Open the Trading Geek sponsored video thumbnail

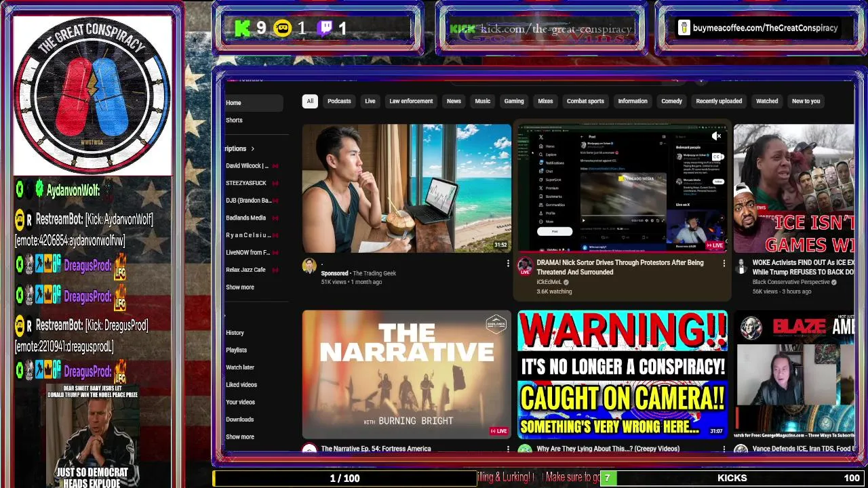click(x=407, y=188)
